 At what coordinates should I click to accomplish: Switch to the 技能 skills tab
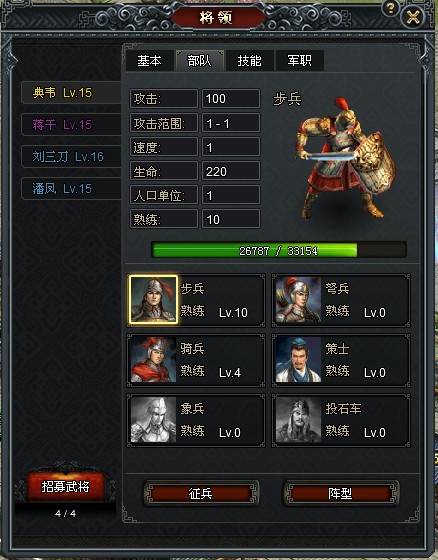pyautogui.click(x=250, y=61)
